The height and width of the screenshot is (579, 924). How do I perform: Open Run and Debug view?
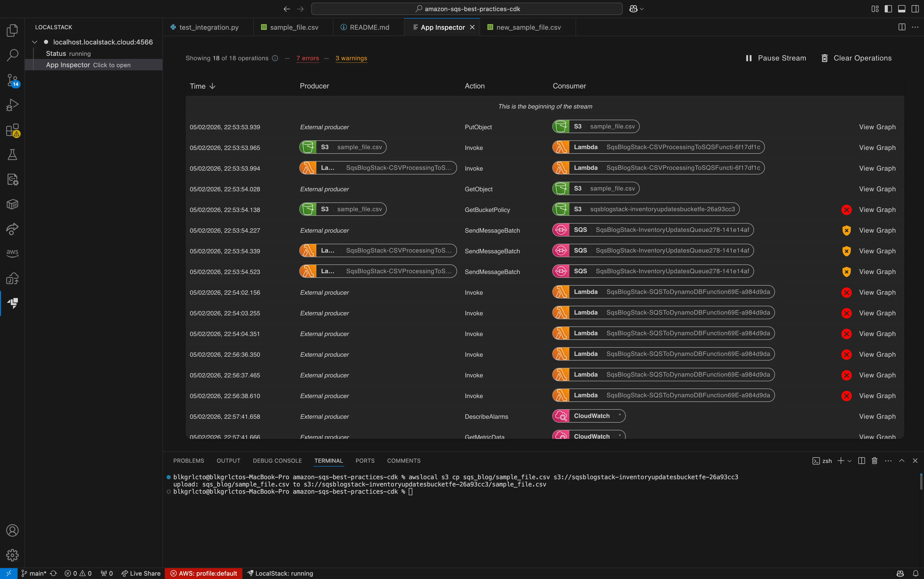click(x=12, y=105)
